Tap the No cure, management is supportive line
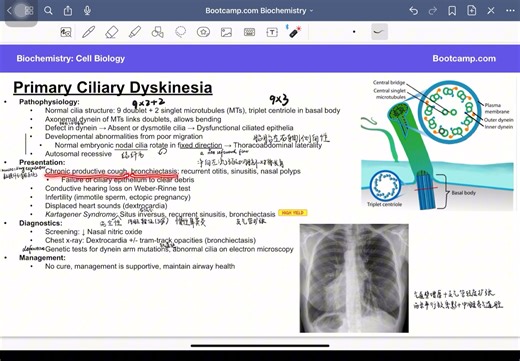Image resolution: width=520 pixels, height=361 pixels. click(140, 266)
